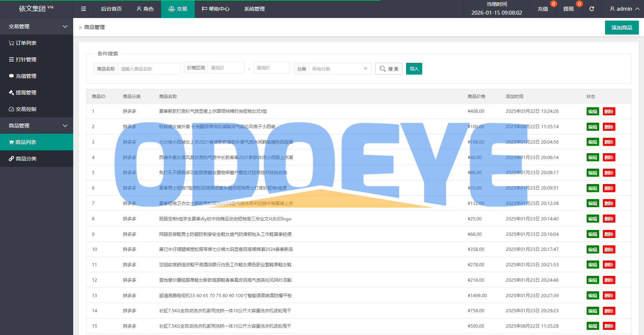Click the refresh icon in top bar
The image size is (644, 335).
click(591, 9)
